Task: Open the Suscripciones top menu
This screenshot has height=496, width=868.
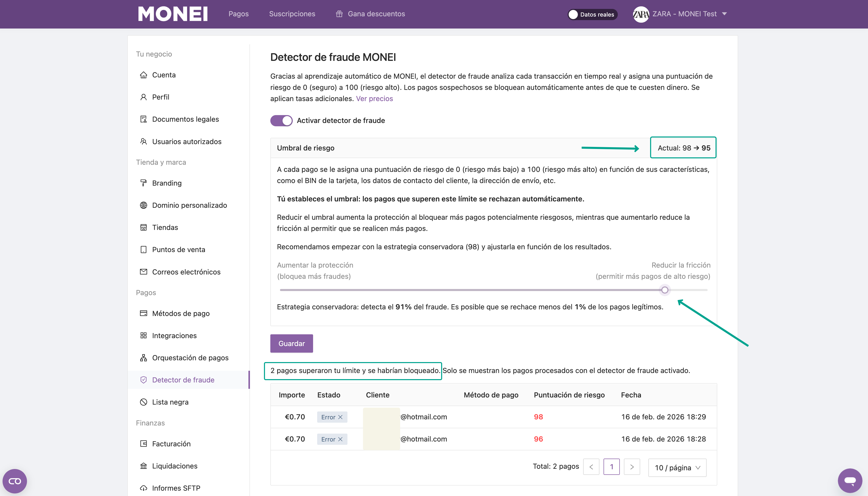Action: pyautogui.click(x=292, y=14)
